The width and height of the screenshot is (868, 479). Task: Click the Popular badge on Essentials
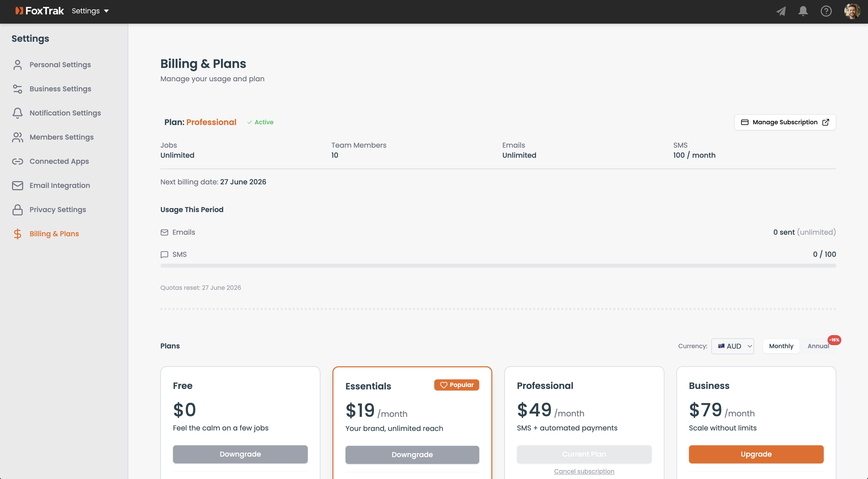[457, 385]
